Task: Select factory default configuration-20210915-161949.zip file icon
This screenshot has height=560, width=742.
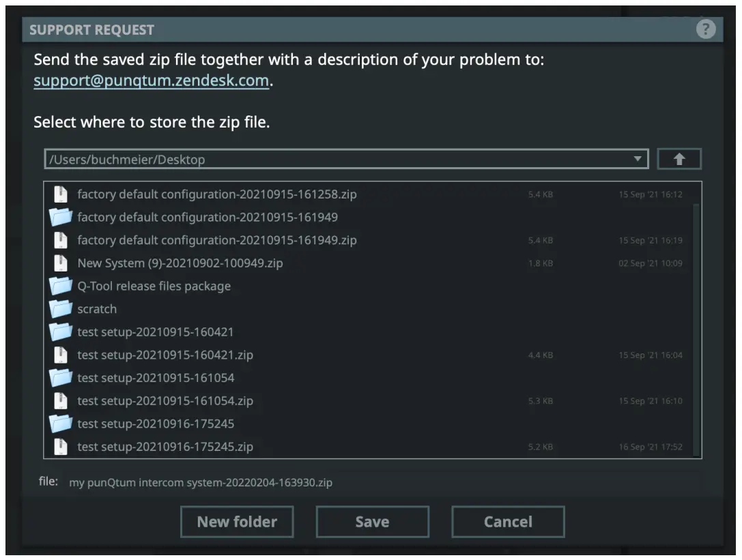Action: [x=61, y=240]
